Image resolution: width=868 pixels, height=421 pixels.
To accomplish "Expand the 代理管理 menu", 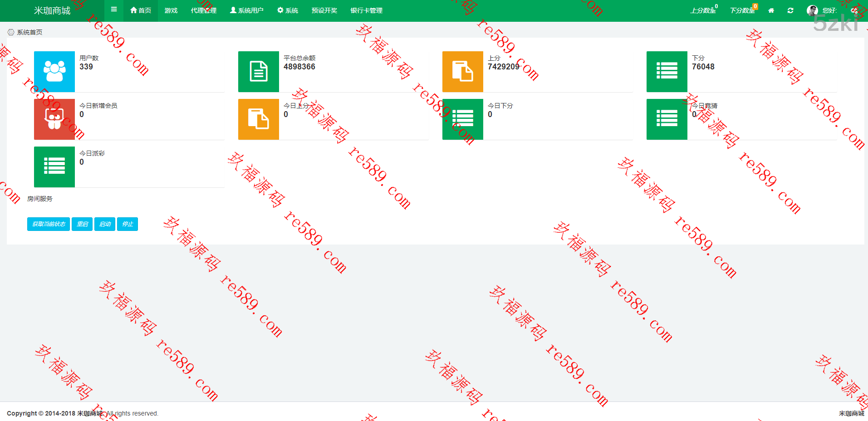I will tap(203, 10).
